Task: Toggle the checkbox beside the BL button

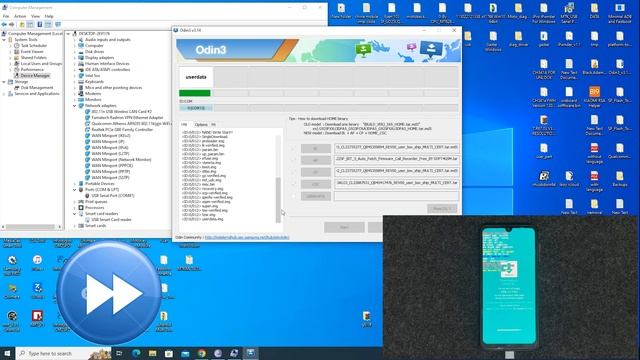Action: point(293,148)
